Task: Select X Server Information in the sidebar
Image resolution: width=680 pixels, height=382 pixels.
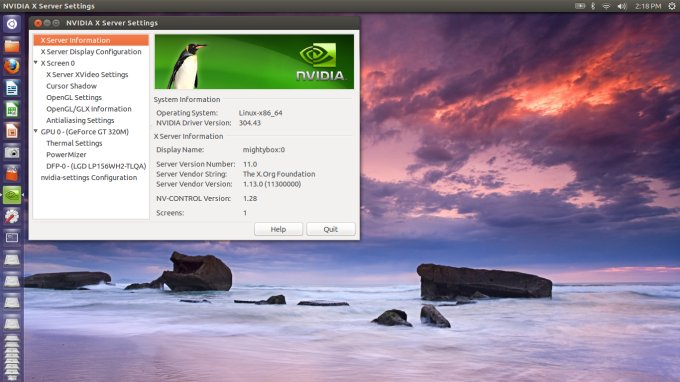Action: point(91,40)
